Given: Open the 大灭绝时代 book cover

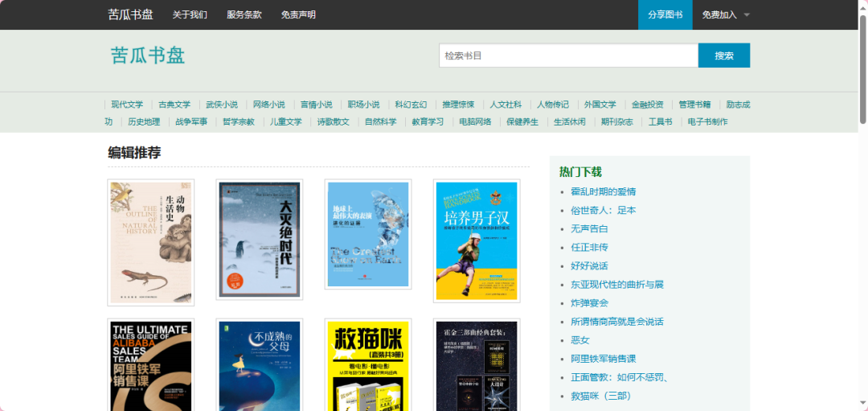Looking at the screenshot, I should pos(260,239).
